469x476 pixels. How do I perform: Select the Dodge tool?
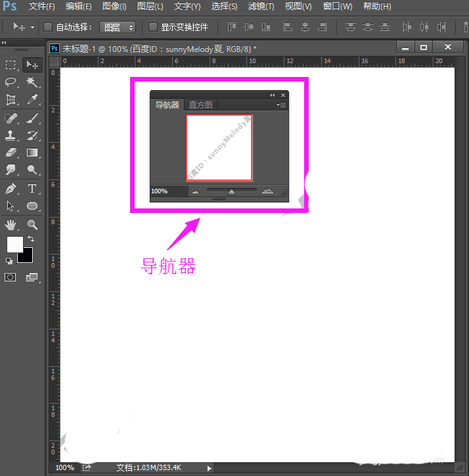coord(32,170)
